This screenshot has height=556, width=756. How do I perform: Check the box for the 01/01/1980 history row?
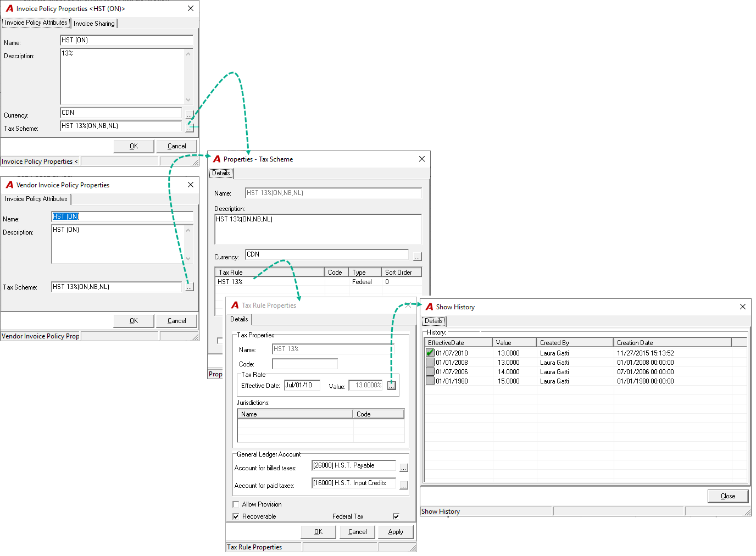click(x=430, y=381)
